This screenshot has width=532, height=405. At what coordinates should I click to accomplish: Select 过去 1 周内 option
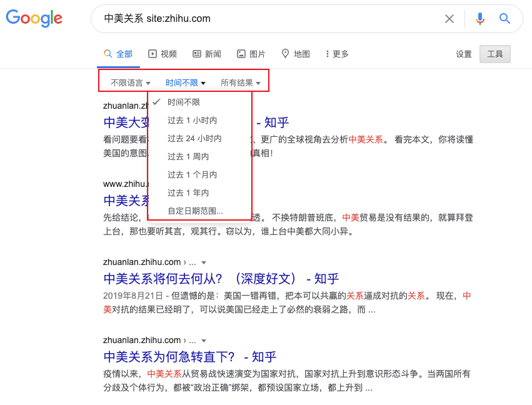199,156
